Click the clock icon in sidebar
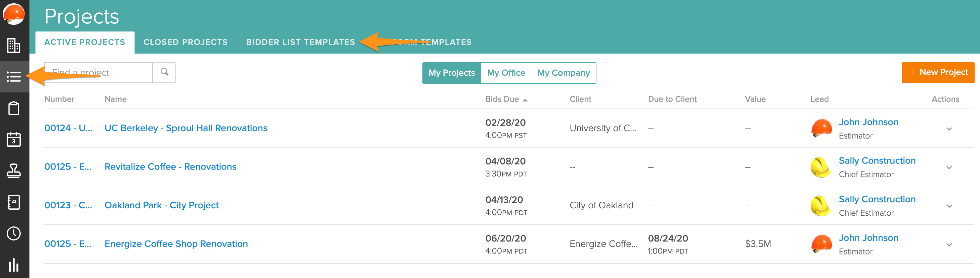 [14, 233]
